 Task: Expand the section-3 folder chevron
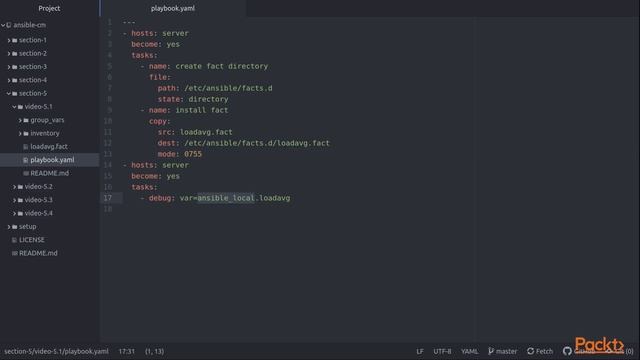9,67
